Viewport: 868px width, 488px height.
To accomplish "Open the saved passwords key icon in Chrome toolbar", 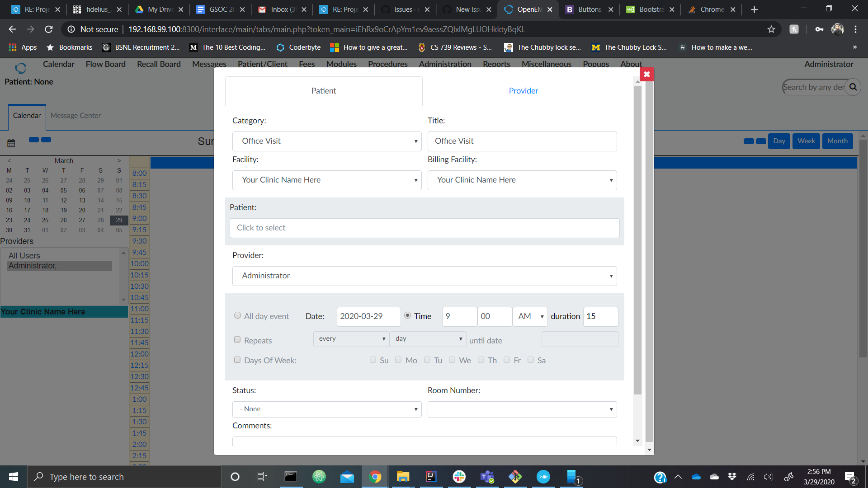I will pyautogui.click(x=820, y=29).
